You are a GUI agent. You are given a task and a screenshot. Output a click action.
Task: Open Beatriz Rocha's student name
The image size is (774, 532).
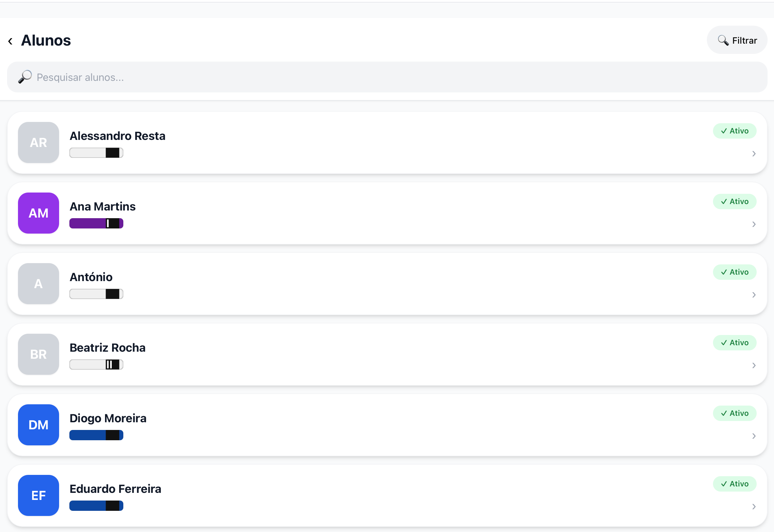coord(107,348)
